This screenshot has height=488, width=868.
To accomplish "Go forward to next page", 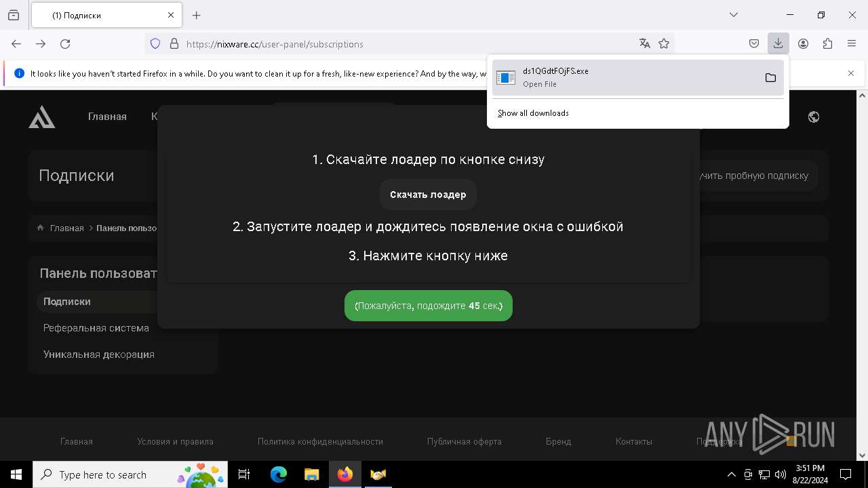I will (41, 44).
